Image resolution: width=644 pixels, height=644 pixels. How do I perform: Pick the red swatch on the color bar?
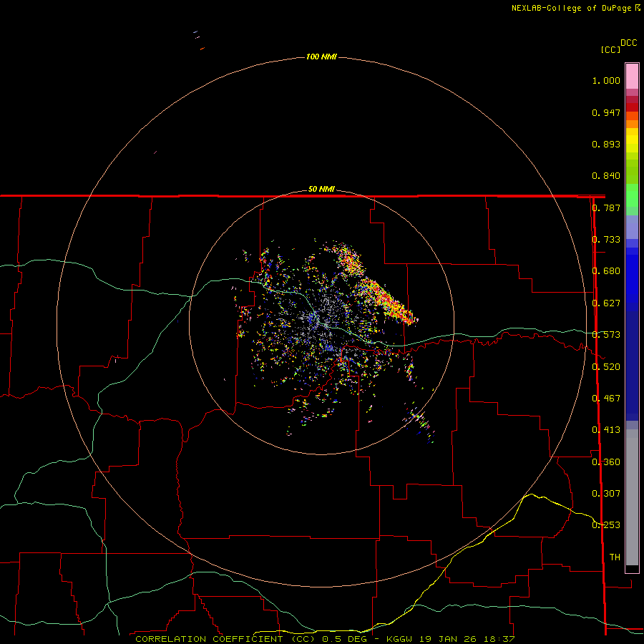(632, 107)
